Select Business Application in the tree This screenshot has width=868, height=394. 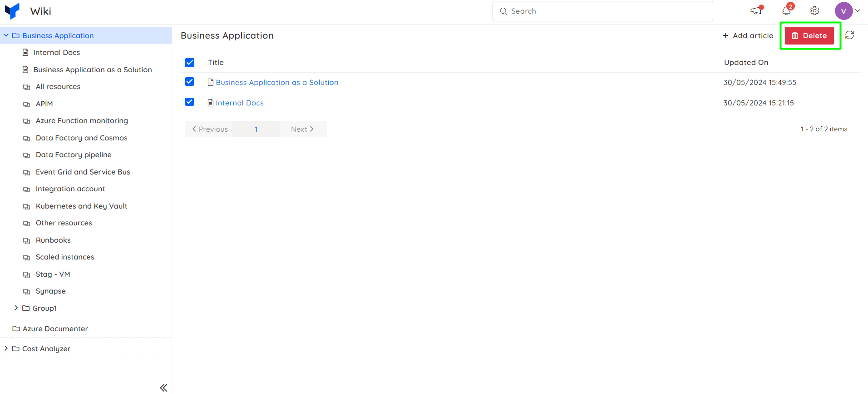58,35
